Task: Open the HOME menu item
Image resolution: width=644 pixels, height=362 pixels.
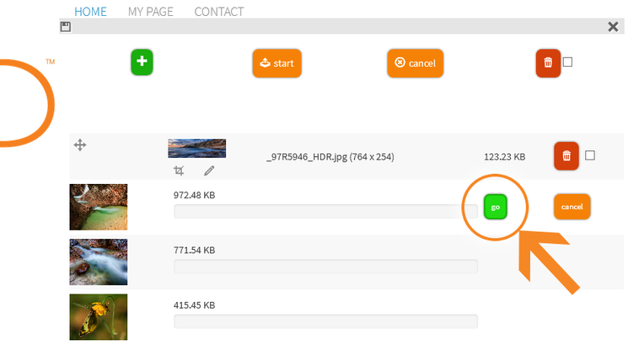Action: 91,12
